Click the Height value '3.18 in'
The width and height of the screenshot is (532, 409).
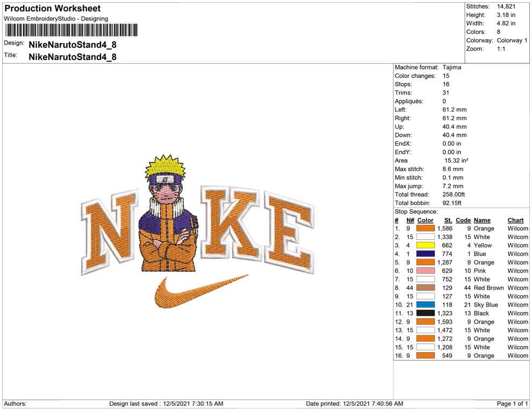pos(506,15)
